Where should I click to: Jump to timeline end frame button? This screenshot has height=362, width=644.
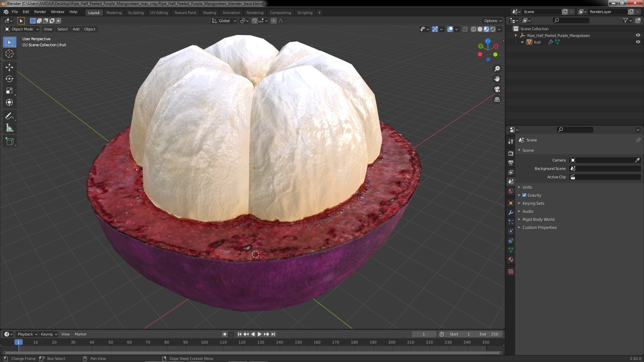[273, 334]
